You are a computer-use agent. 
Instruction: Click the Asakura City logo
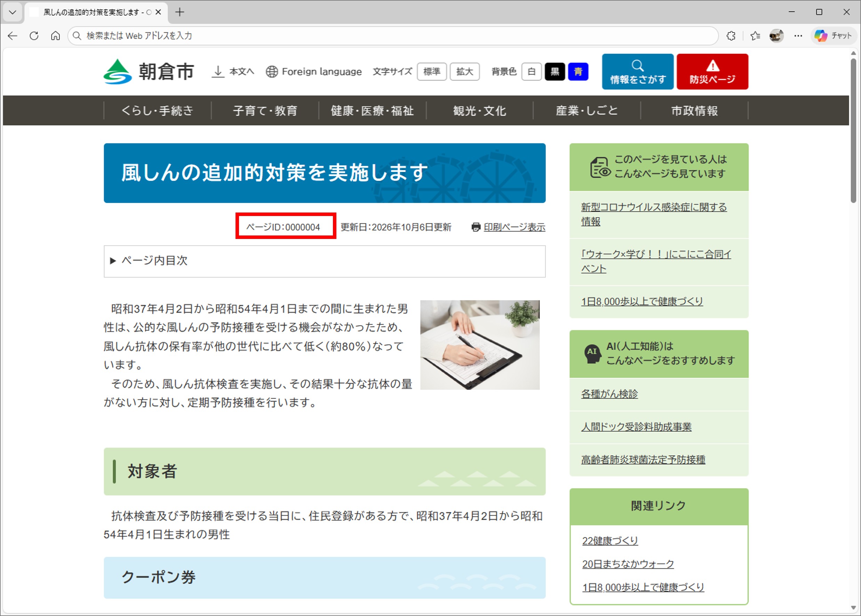tap(148, 71)
